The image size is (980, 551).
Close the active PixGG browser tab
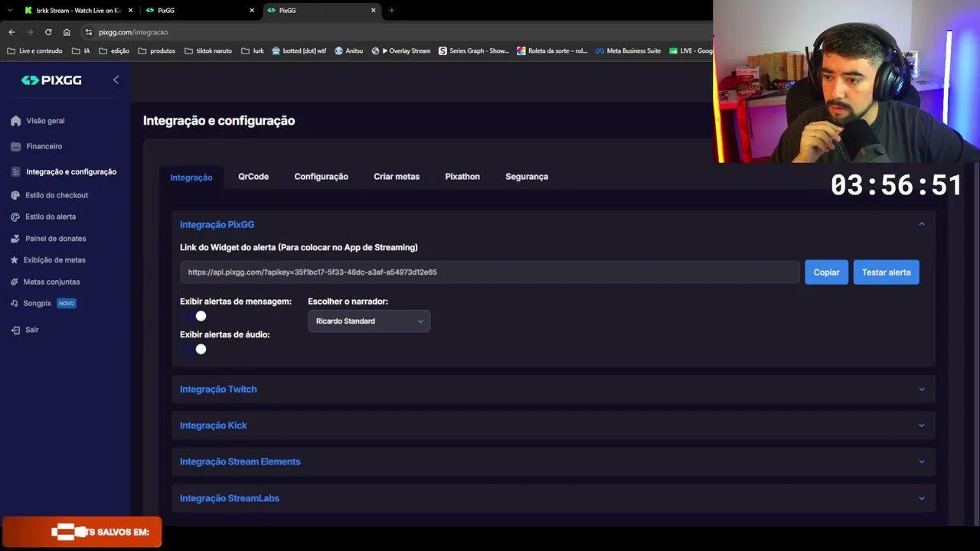click(374, 11)
